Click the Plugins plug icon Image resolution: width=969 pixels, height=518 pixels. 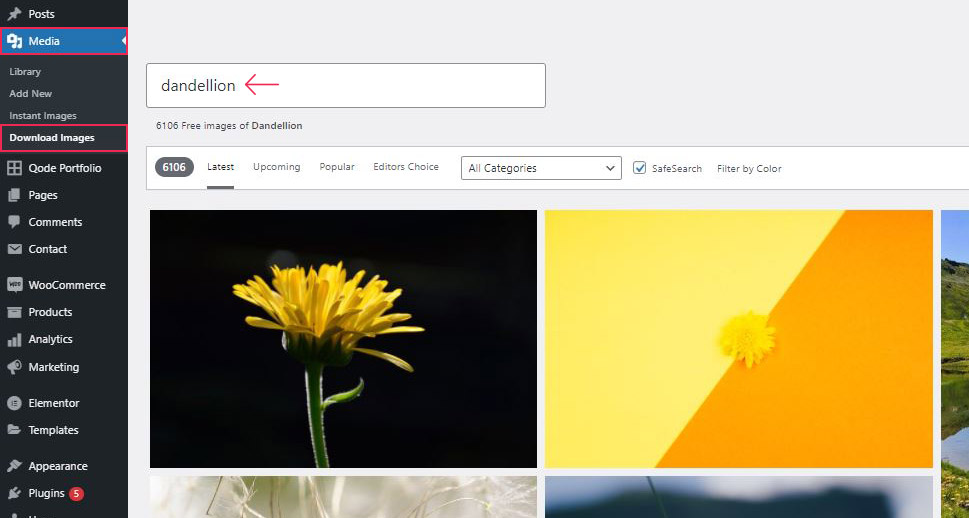pyautogui.click(x=14, y=493)
